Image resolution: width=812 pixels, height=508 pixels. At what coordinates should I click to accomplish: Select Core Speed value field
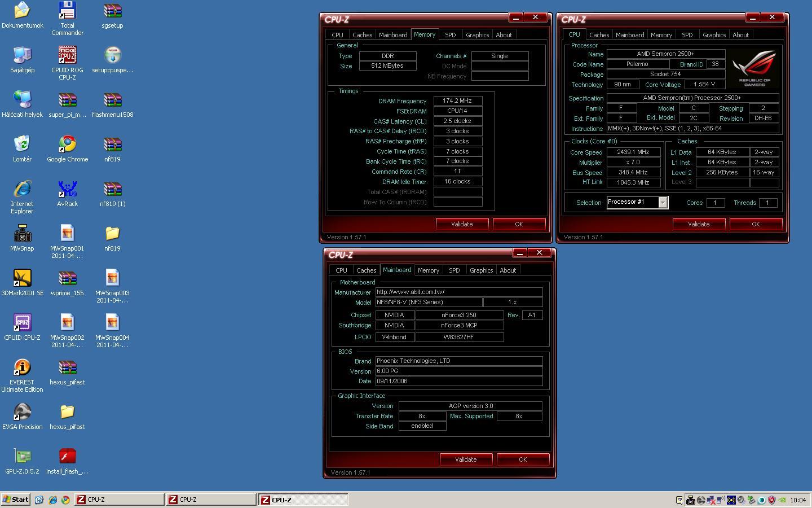(633, 152)
